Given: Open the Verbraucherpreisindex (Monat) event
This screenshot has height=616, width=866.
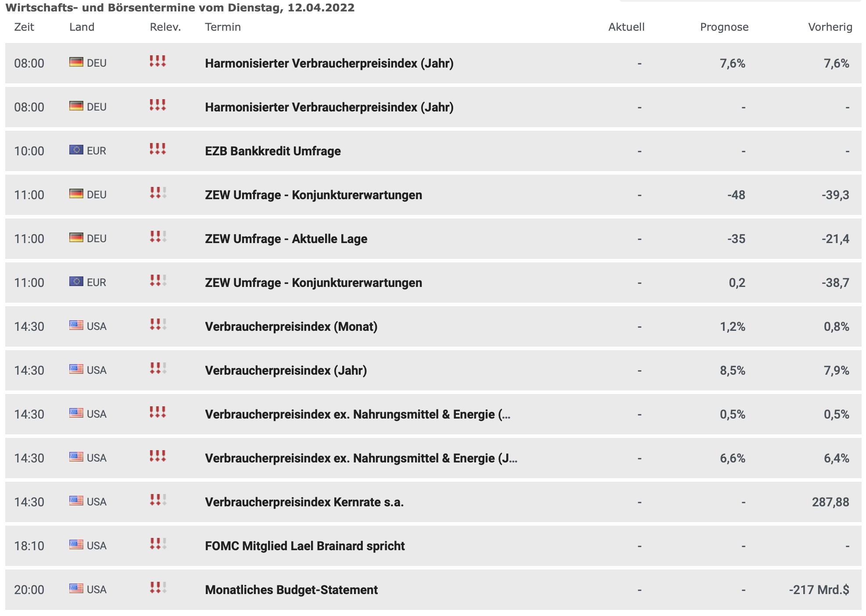Looking at the screenshot, I should pos(291,326).
